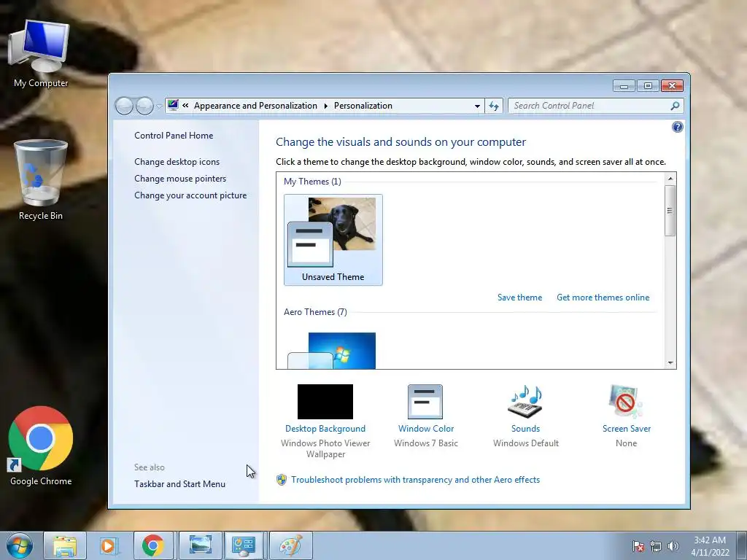
Task: Click the refresh arrows next to address bar
Action: tap(494, 106)
